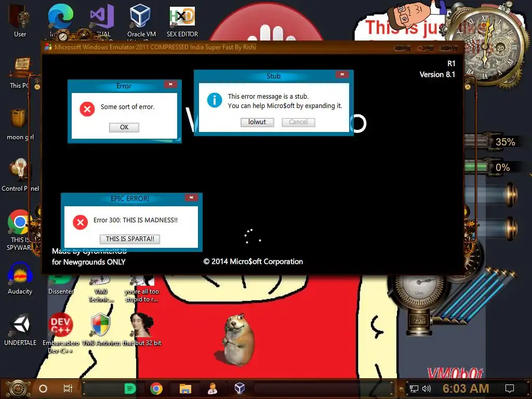The height and width of the screenshot is (399, 532).
Task: Click the 'Version 8.1' label
Action: point(437,75)
